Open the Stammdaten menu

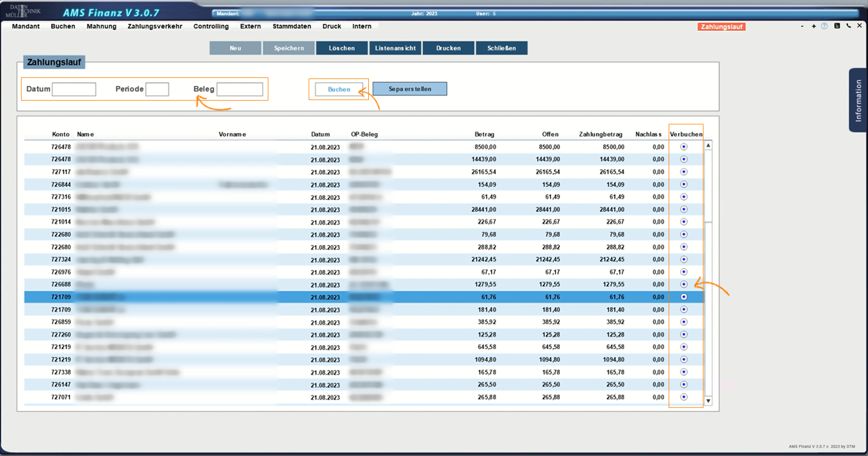pyautogui.click(x=292, y=27)
